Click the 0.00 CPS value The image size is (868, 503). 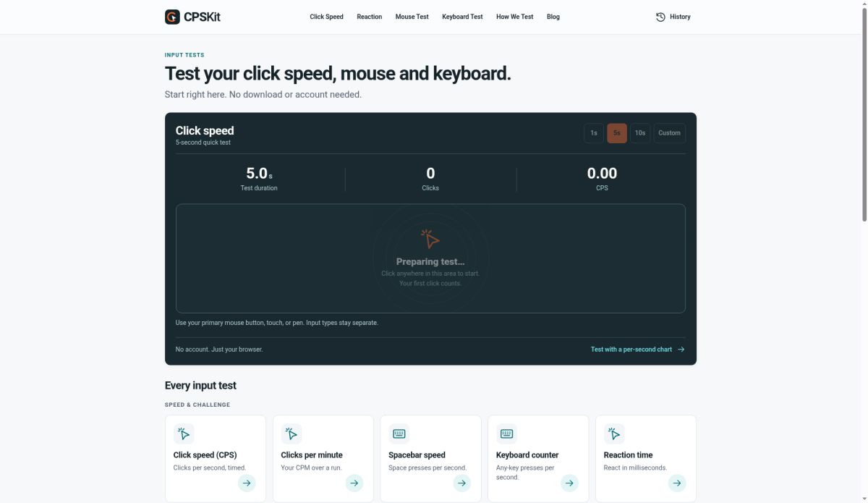602,174
